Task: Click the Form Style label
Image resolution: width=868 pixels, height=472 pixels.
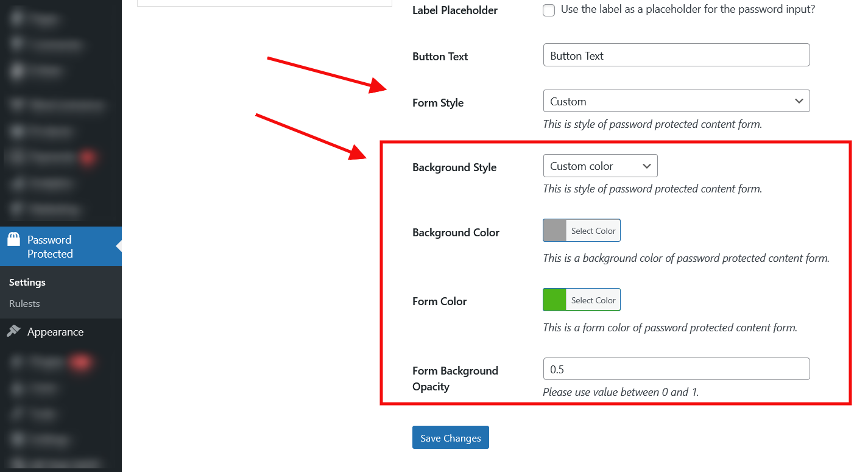Action: [x=438, y=103]
